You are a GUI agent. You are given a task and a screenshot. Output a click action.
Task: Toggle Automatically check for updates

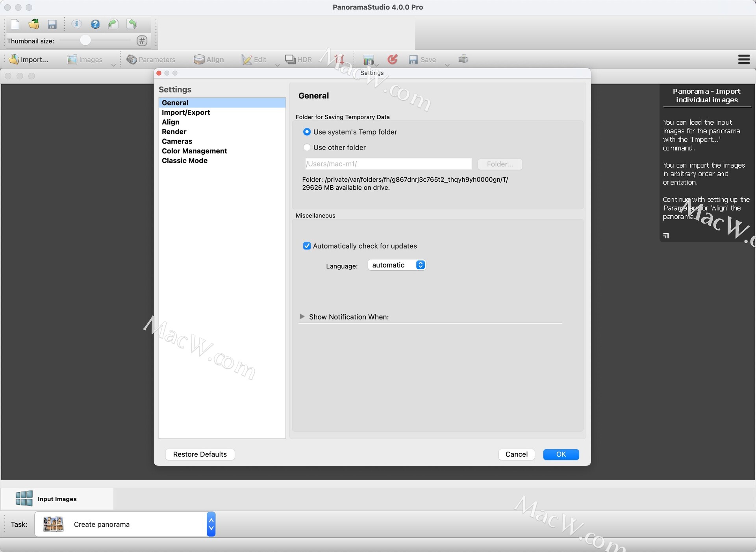click(x=360, y=246)
